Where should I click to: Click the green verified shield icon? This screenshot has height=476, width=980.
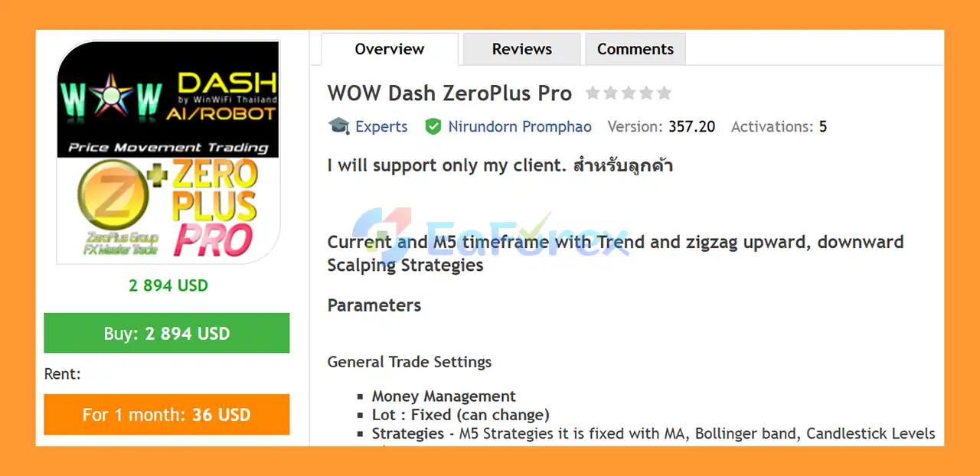click(433, 126)
